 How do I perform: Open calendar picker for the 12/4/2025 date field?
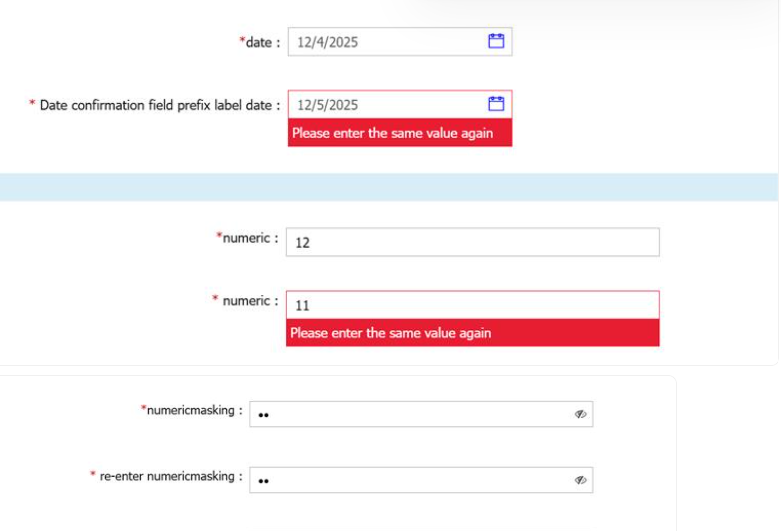click(x=495, y=41)
